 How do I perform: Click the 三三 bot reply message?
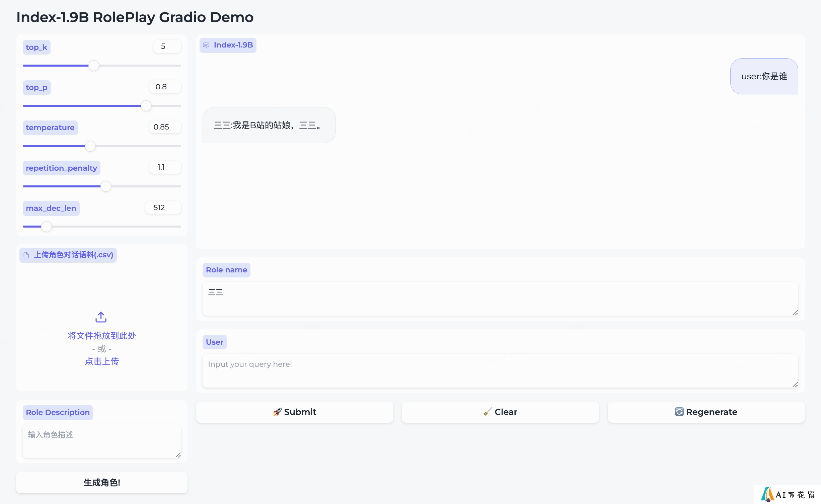269,125
